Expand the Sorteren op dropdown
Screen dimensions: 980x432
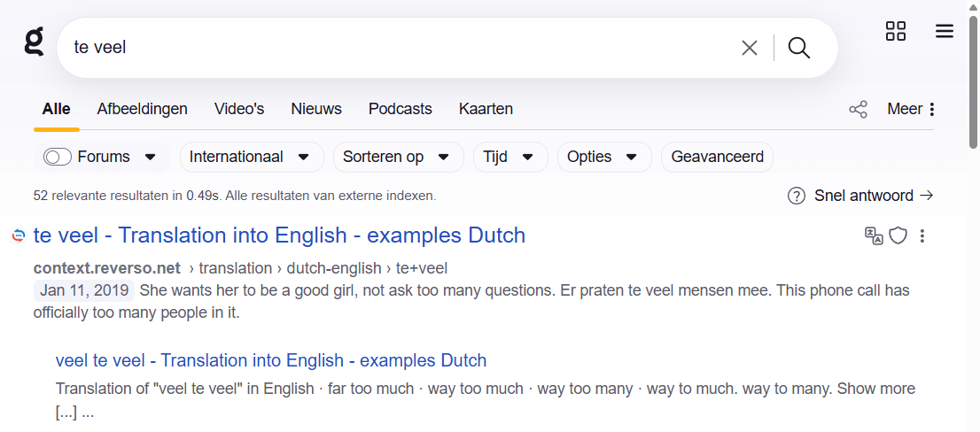tap(398, 157)
